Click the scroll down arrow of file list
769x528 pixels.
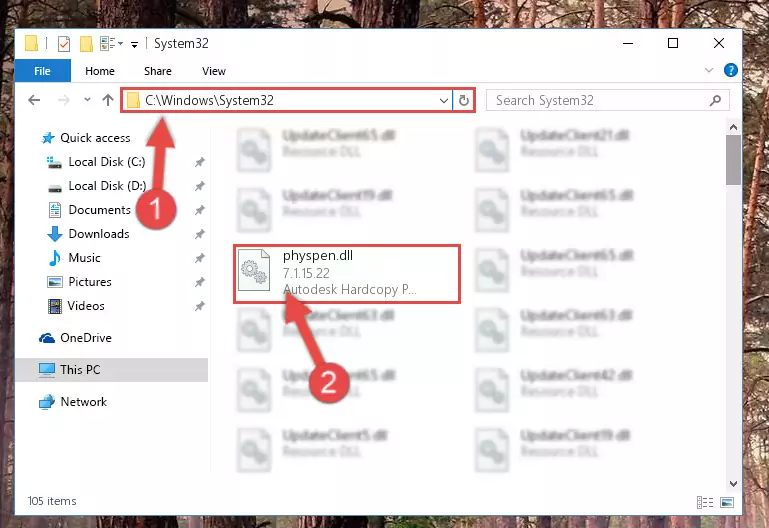pyautogui.click(x=733, y=483)
